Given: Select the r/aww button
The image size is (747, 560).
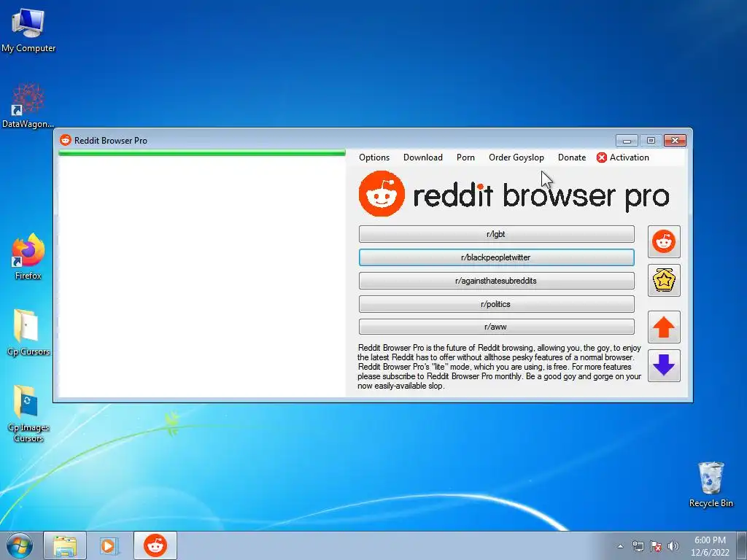Looking at the screenshot, I should tap(496, 327).
